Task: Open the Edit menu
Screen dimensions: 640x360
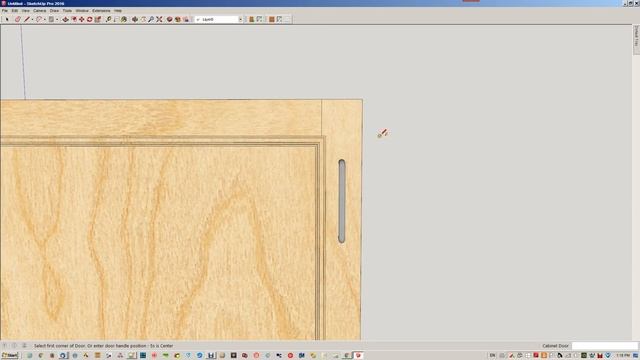Action: pyautogui.click(x=15, y=11)
